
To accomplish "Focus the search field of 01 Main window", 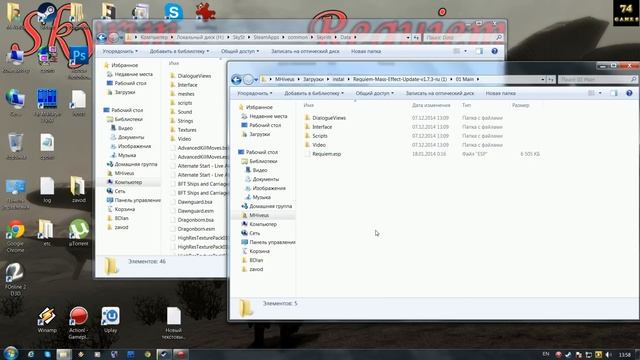I will tap(597, 79).
